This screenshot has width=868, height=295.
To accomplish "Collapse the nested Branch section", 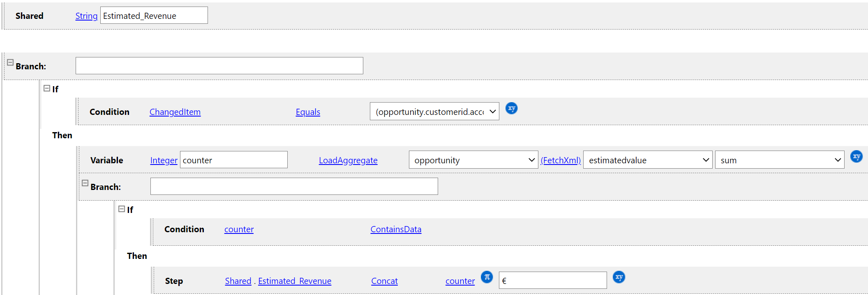I will coord(85,183).
